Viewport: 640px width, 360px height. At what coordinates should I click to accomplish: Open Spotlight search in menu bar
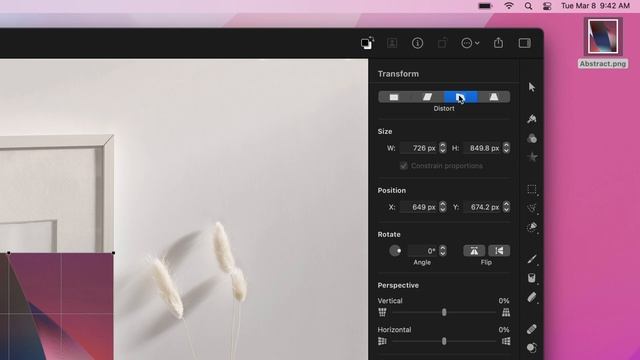pyautogui.click(x=528, y=6)
